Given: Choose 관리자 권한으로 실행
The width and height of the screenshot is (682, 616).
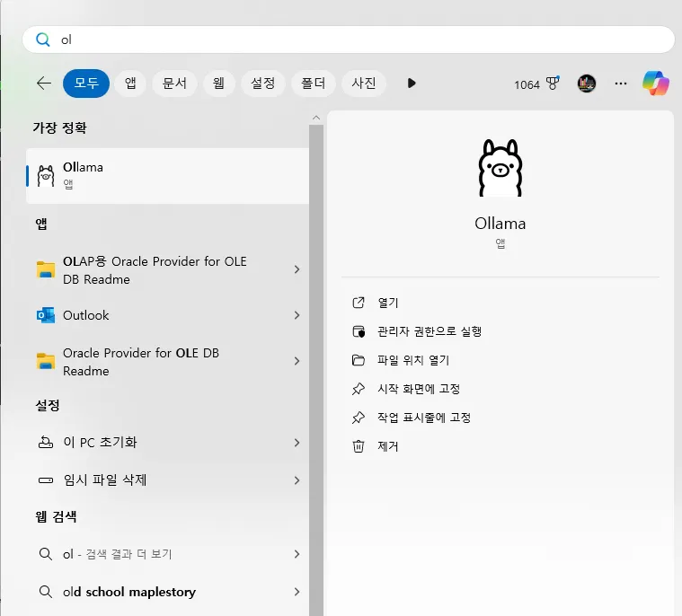Looking at the screenshot, I should tap(430, 331).
